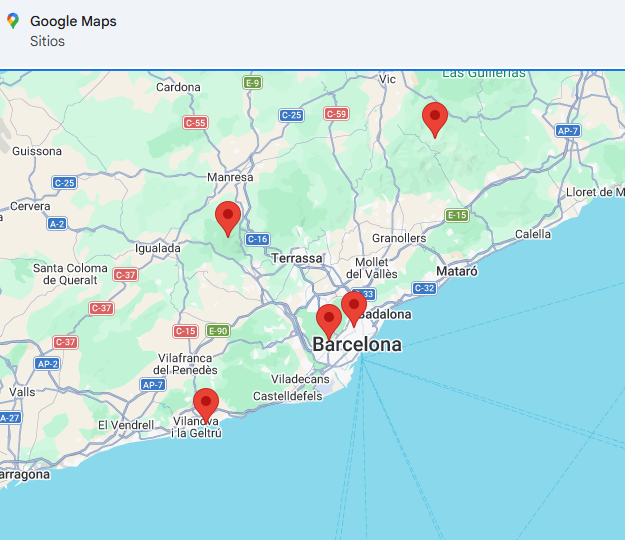Viewport: 625px width, 540px height.
Task: Select the red pin south of Manresa
Action: (x=228, y=216)
